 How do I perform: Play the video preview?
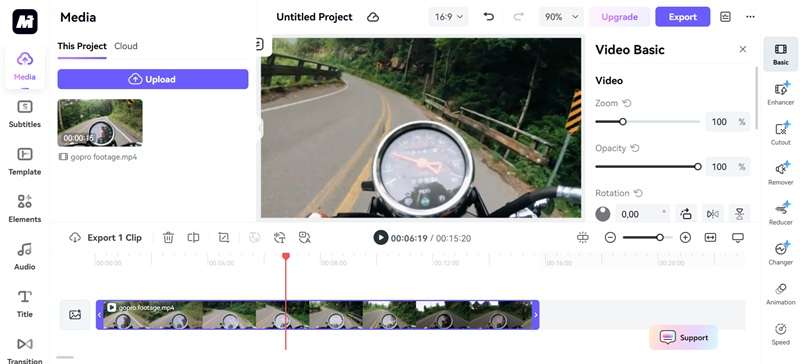pyautogui.click(x=381, y=237)
